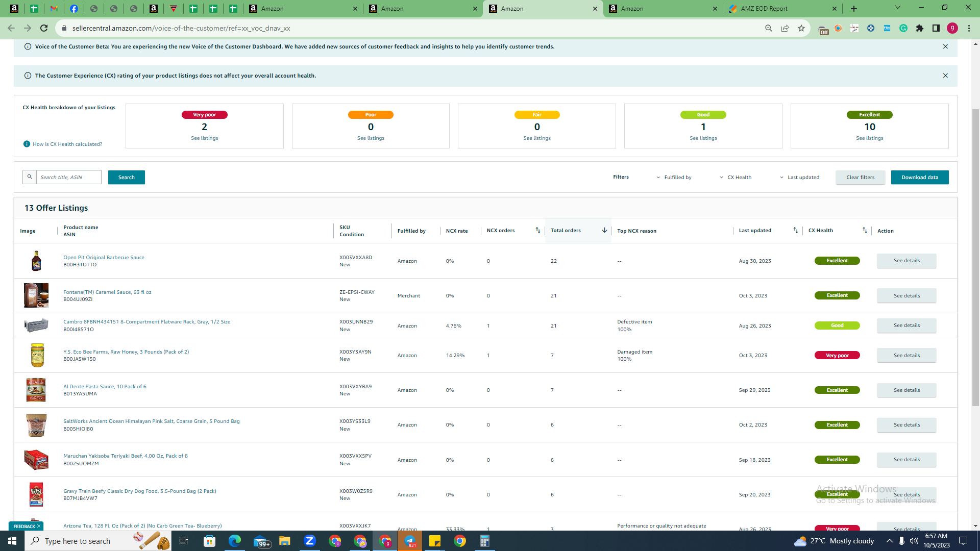See listings under the Good rating
This screenshot has width=980, height=551.
[703, 138]
